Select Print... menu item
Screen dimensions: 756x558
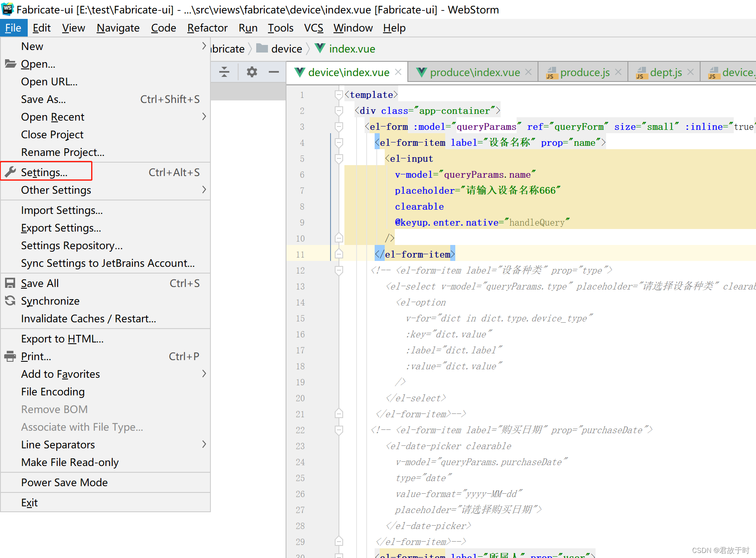[105, 356]
